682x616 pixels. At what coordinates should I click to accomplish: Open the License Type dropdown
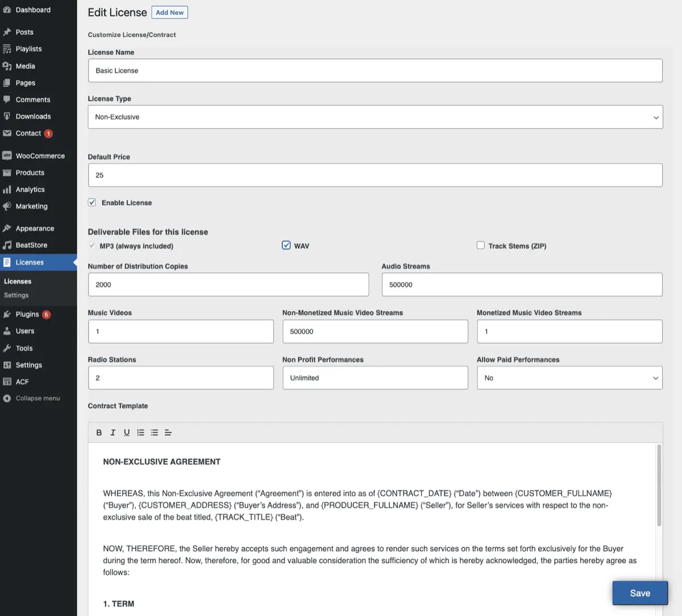(x=375, y=117)
